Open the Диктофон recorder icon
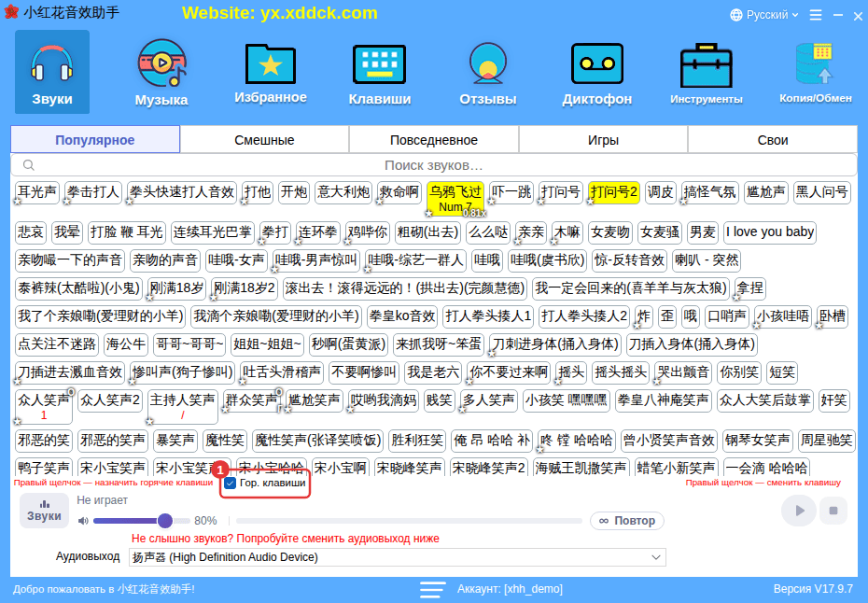The height and width of the screenshot is (603, 868). [596, 64]
